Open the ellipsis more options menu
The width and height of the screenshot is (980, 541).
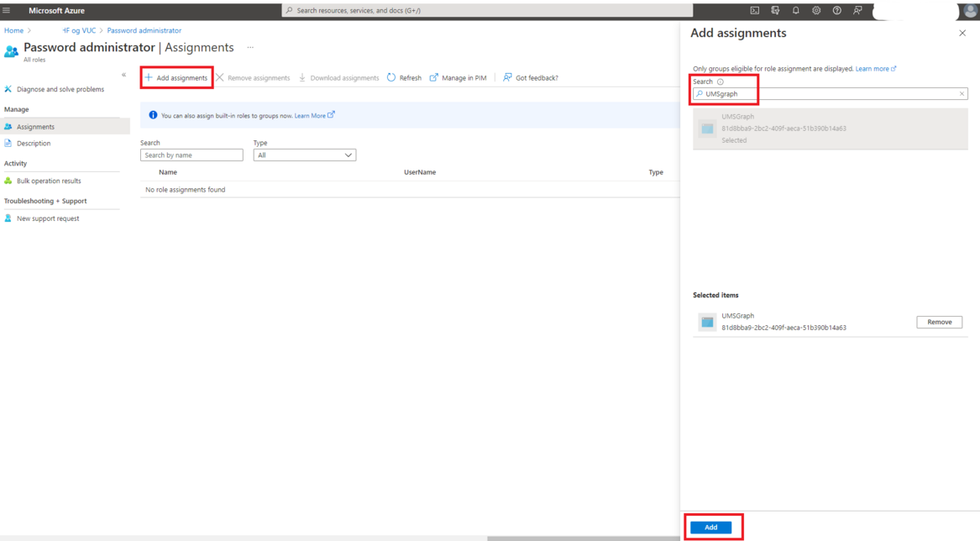250,48
